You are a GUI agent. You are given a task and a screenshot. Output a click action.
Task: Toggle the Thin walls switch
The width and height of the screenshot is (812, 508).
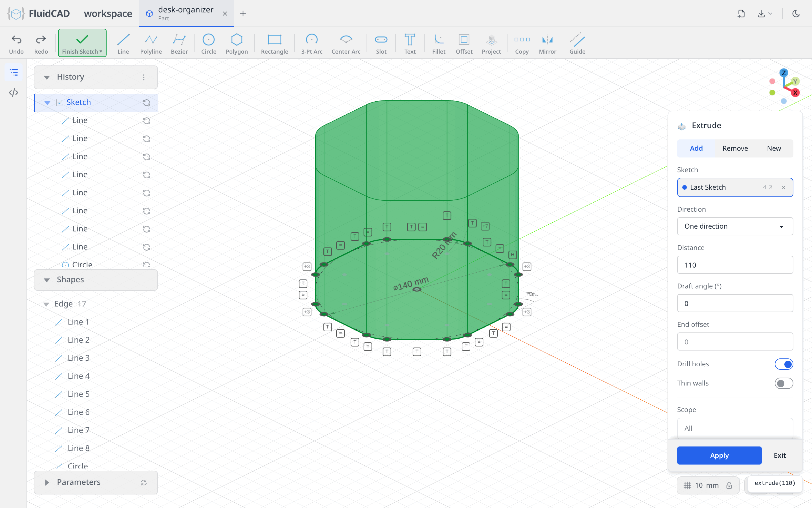tap(784, 383)
